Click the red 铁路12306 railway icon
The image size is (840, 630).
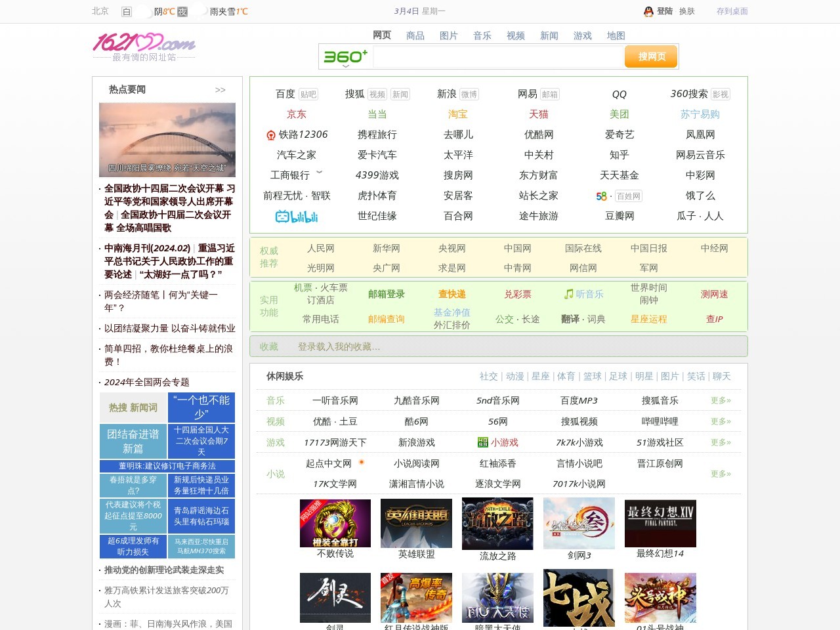(x=270, y=135)
